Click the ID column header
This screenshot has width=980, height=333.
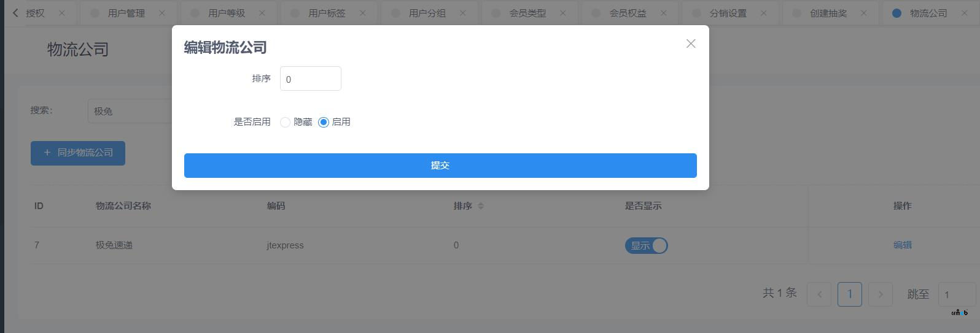[x=39, y=206]
